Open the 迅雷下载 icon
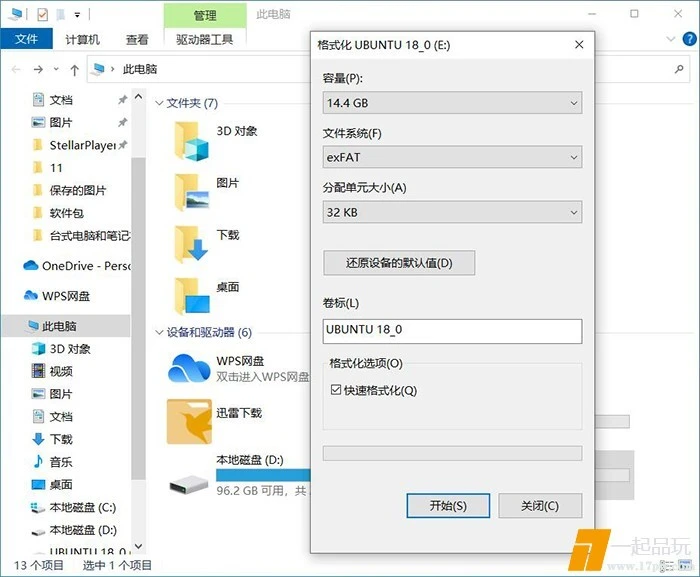 coord(189,420)
